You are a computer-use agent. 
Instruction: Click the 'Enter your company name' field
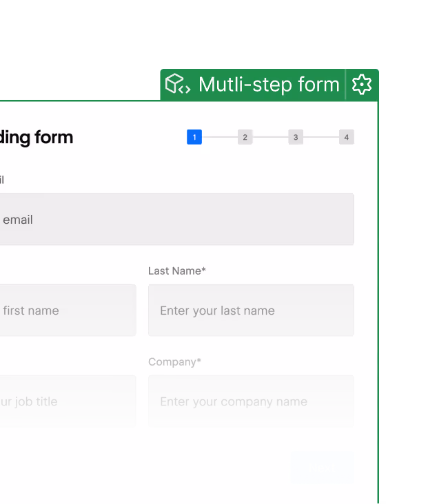[x=251, y=401]
